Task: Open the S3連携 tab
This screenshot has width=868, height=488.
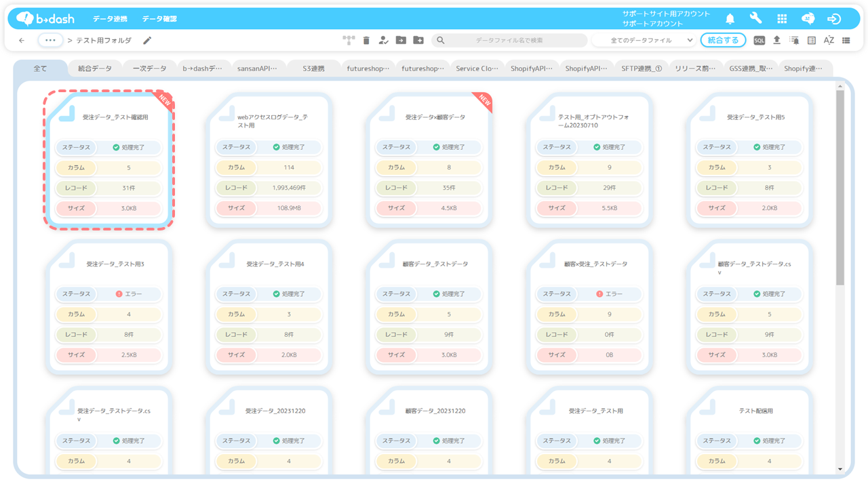Action: pyautogui.click(x=313, y=68)
